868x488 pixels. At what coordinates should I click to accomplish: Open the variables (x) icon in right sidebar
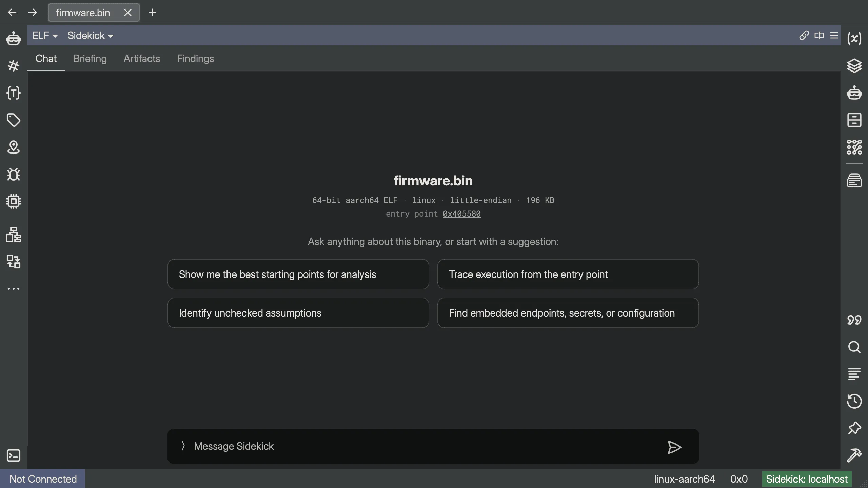click(854, 38)
